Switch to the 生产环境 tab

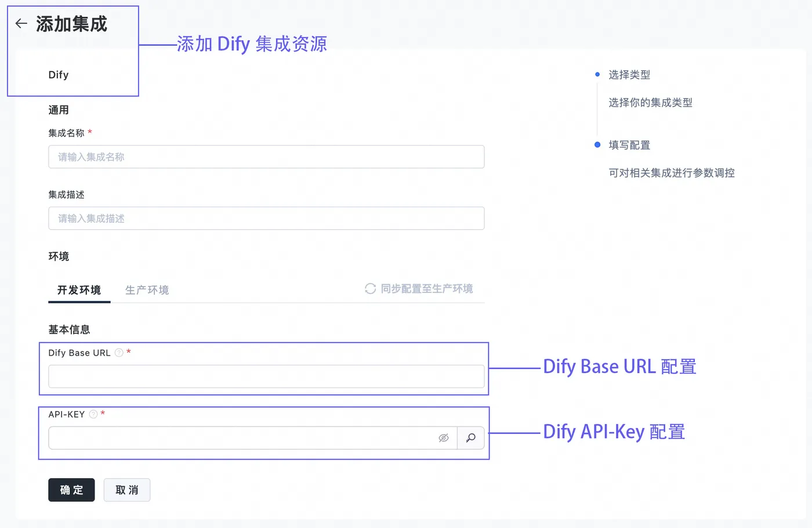coord(147,290)
